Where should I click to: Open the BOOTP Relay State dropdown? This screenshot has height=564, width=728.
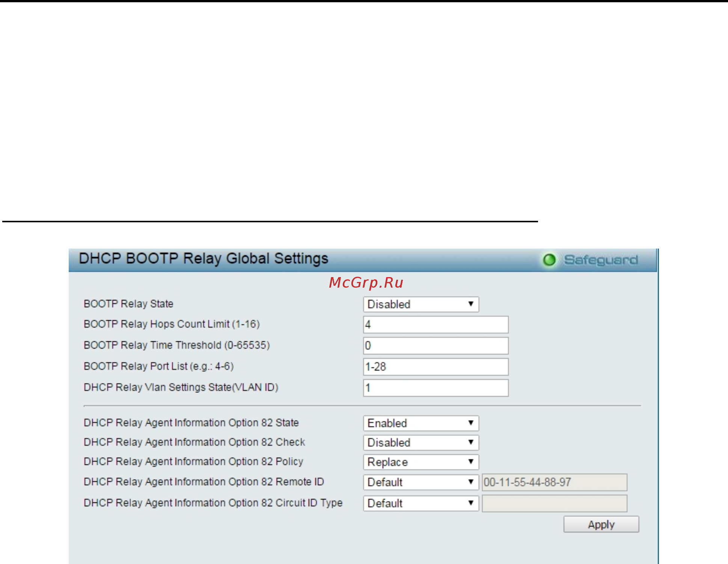(421, 304)
